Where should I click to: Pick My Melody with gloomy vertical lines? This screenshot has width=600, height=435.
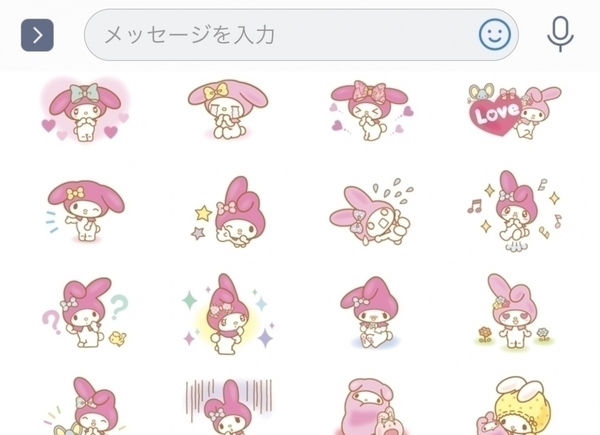[228, 406]
